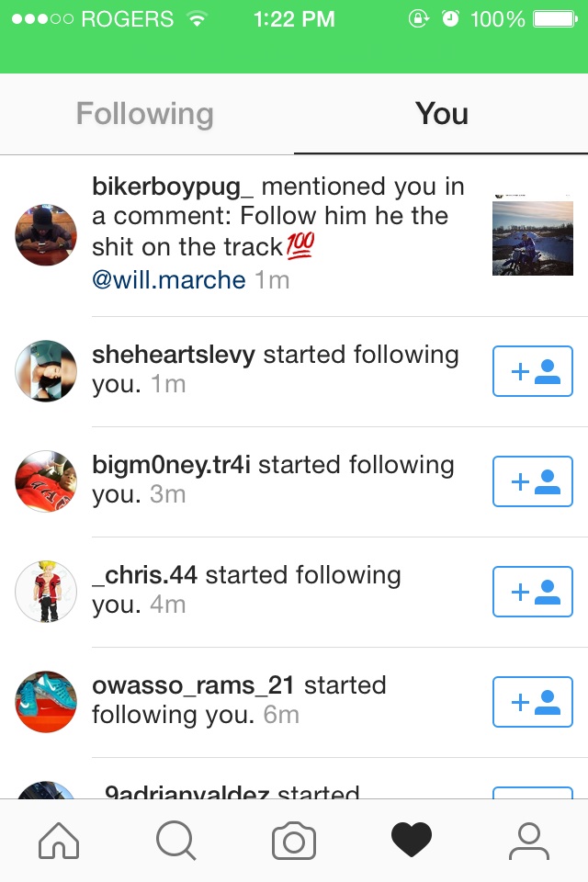This screenshot has height=882, width=588.
Task: Open the Camera icon
Action: [294, 841]
